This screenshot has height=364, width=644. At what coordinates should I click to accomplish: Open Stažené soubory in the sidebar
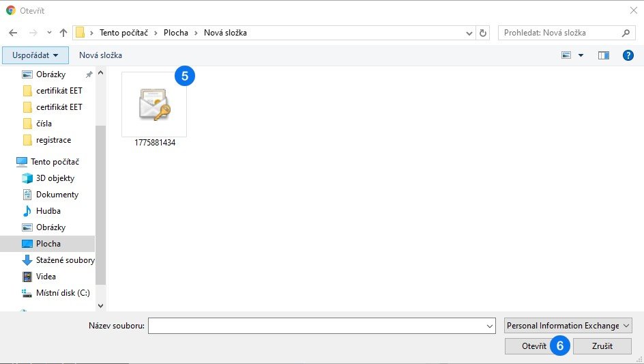pyautogui.click(x=65, y=260)
